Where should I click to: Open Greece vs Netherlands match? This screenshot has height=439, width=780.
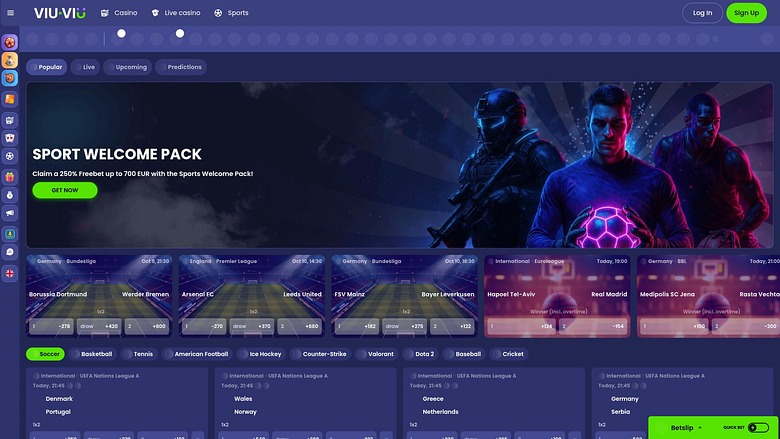tap(494, 403)
